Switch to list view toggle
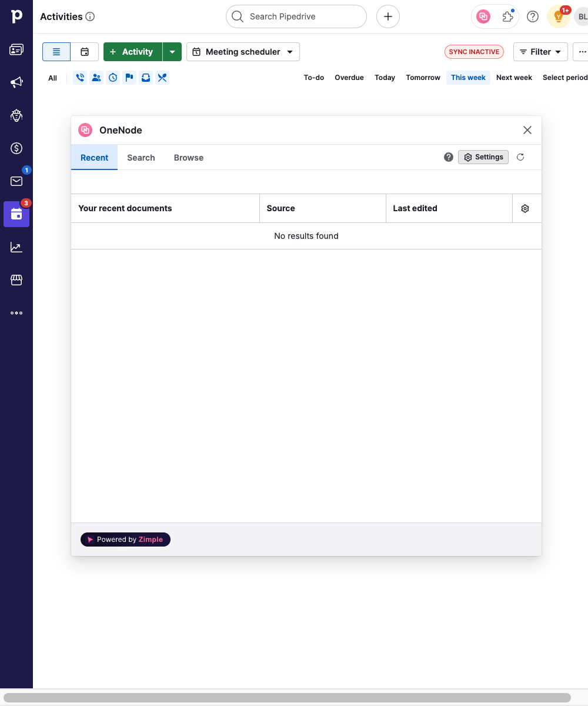Screen dimensions: 588x706 (56, 52)
